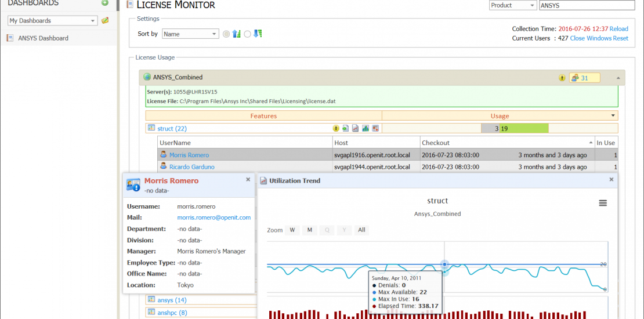Click the Features column header
644x319 pixels.
click(263, 116)
